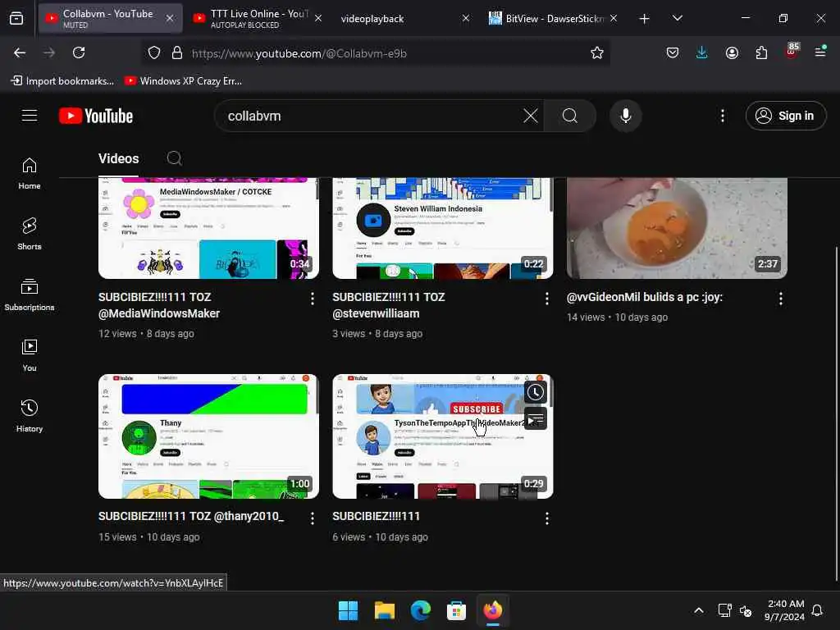This screenshot has height=630, width=840.
Task: Close the TTT Live Online tab
Action: (x=317, y=18)
